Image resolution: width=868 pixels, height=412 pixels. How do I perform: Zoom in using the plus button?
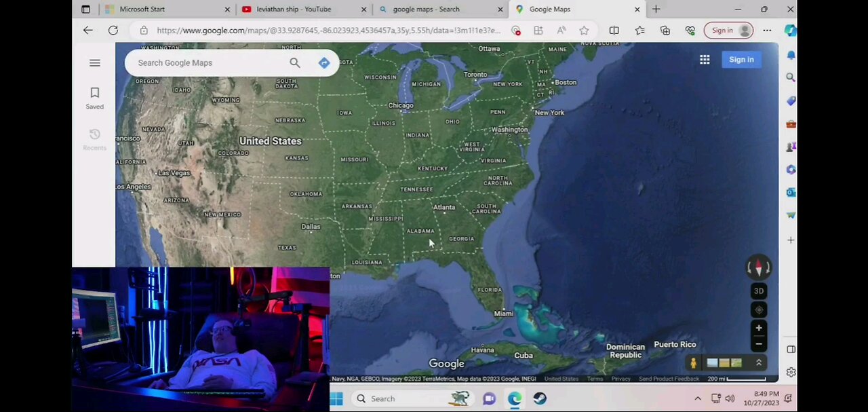[x=759, y=328]
